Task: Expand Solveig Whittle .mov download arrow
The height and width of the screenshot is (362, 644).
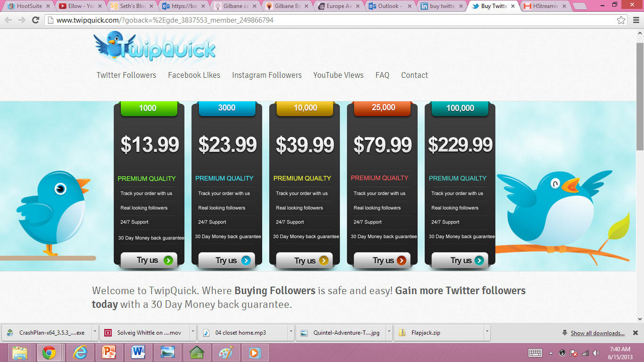Action: point(193,332)
